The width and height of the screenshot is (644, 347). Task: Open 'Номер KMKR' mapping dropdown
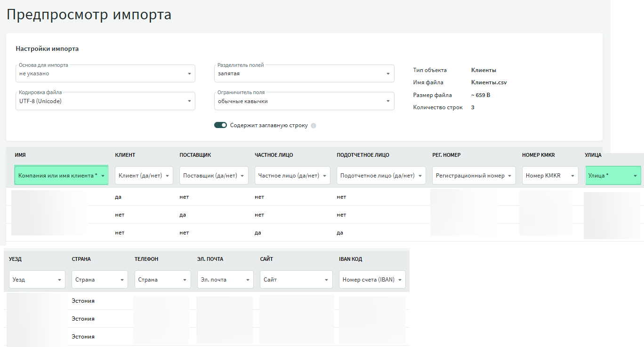point(550,175)
